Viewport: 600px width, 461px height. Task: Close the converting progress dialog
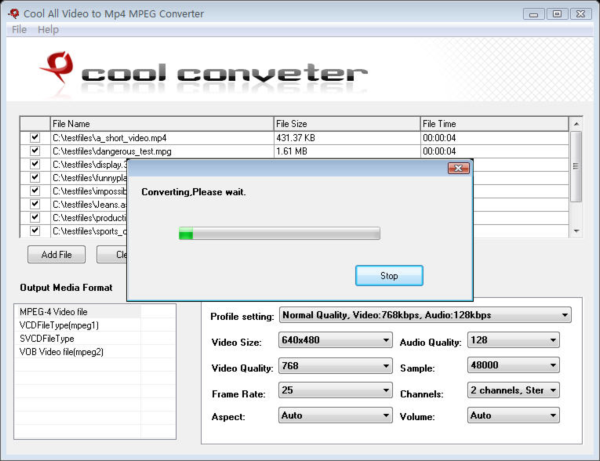coord(457,170)
